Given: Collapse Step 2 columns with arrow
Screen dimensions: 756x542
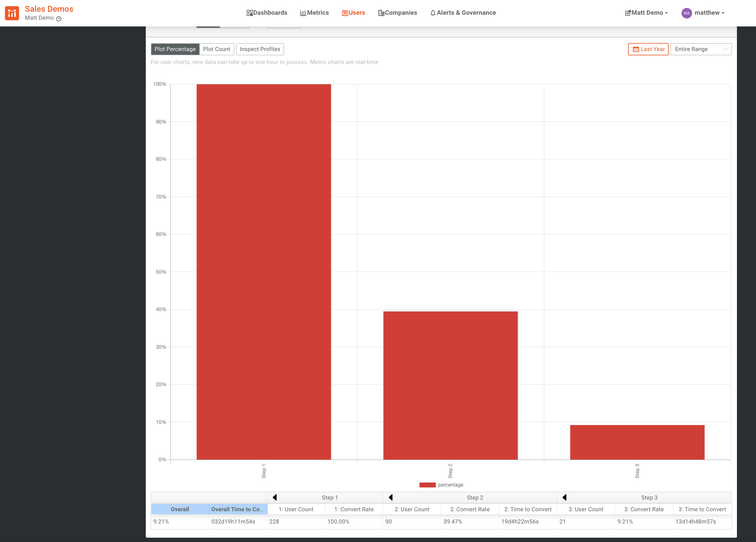Looking at the screenshot, I should pyautogui.click(x=391, y=497).
